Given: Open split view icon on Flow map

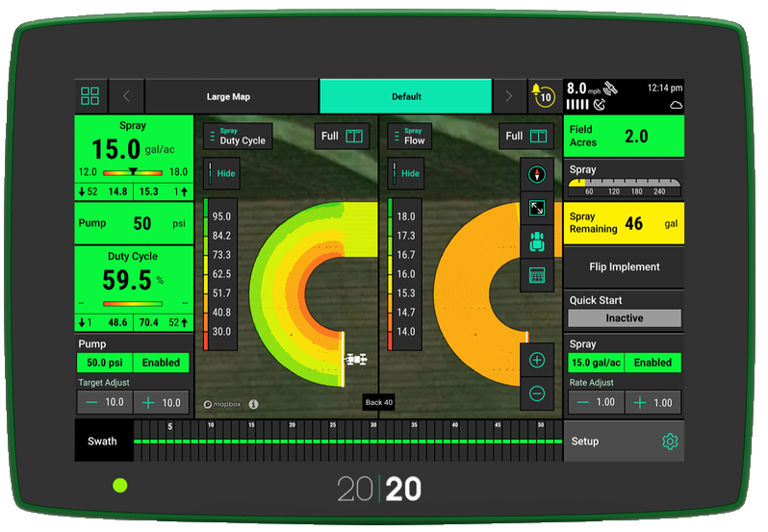Looking at the screenshot, I should click(538, 136).
